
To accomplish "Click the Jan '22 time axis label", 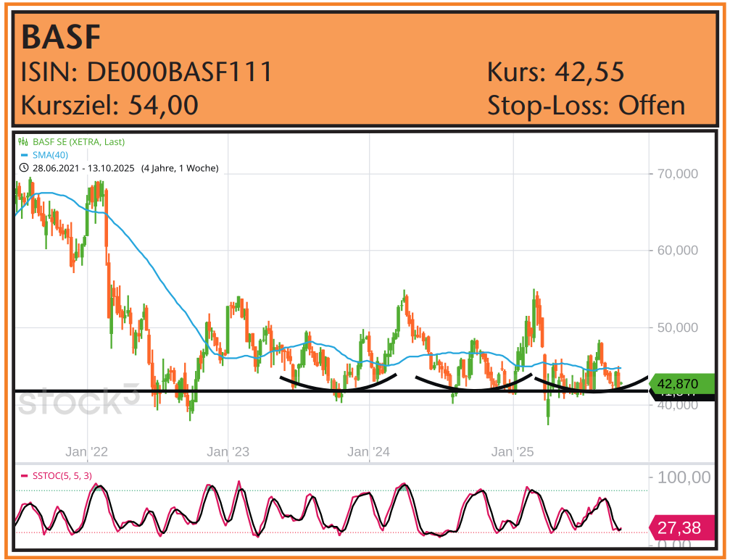I will tap(87, 452).
